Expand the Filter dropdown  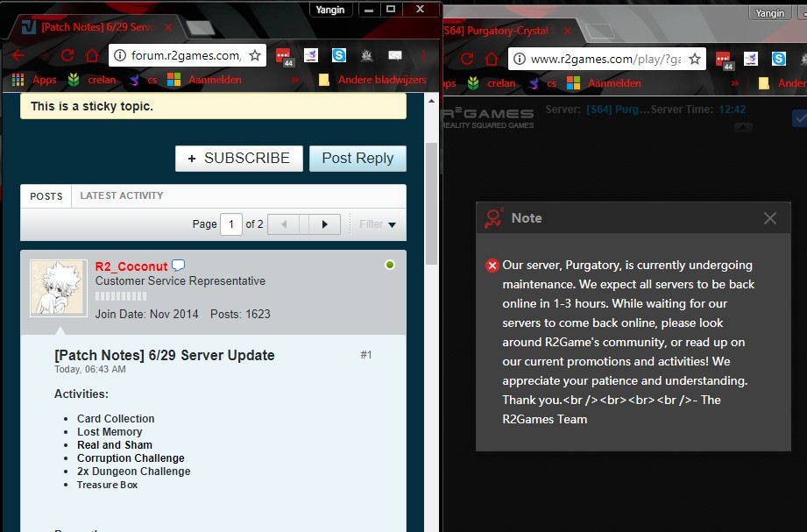coord(378,224)
